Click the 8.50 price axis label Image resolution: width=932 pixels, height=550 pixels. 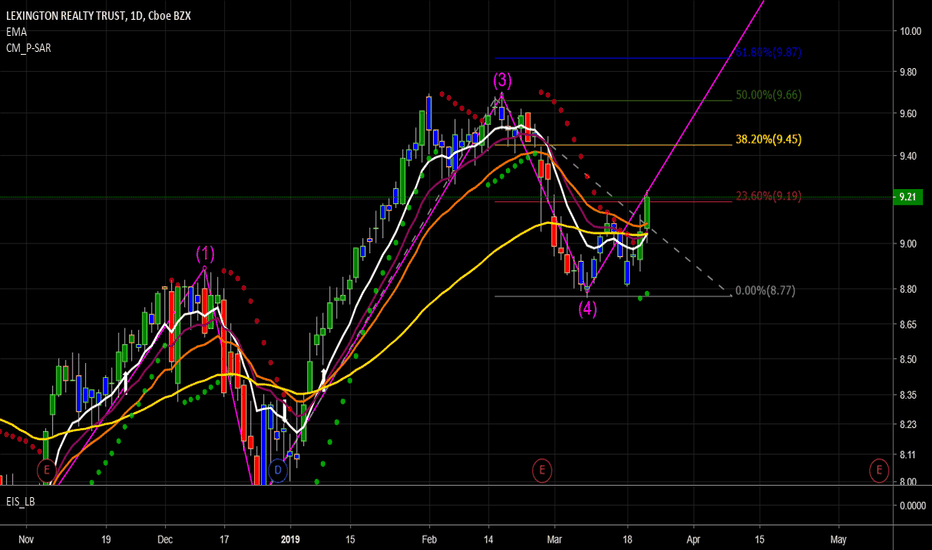(908, 359)
